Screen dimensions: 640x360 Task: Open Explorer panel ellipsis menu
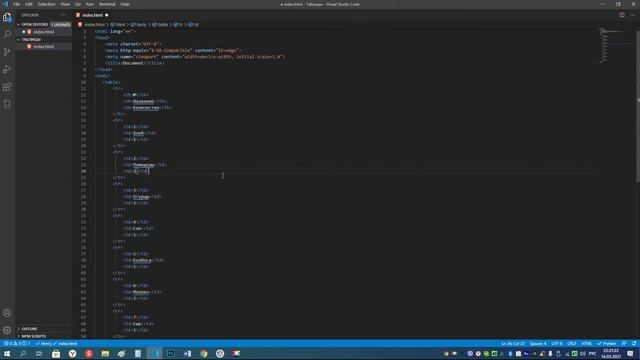(x=63, y=15)
